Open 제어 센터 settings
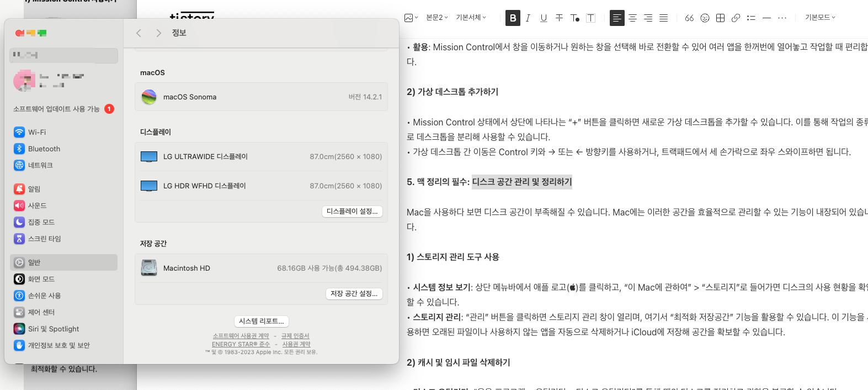 (63, 312)
